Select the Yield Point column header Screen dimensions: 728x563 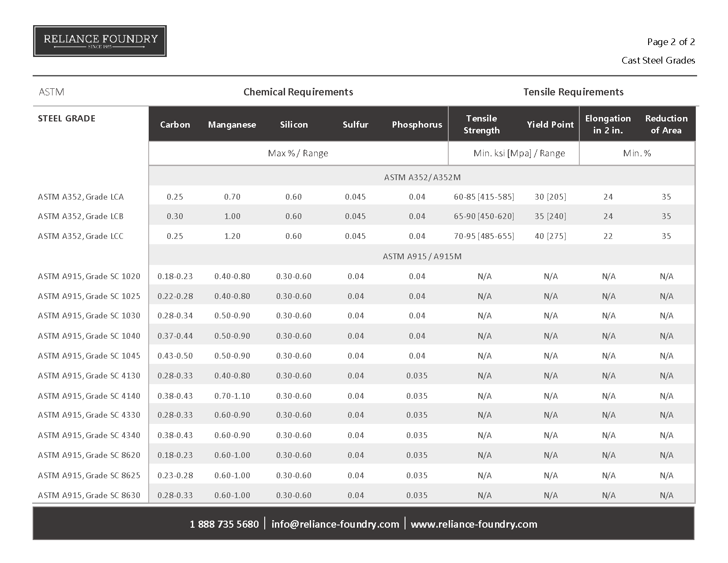[550, 125]
